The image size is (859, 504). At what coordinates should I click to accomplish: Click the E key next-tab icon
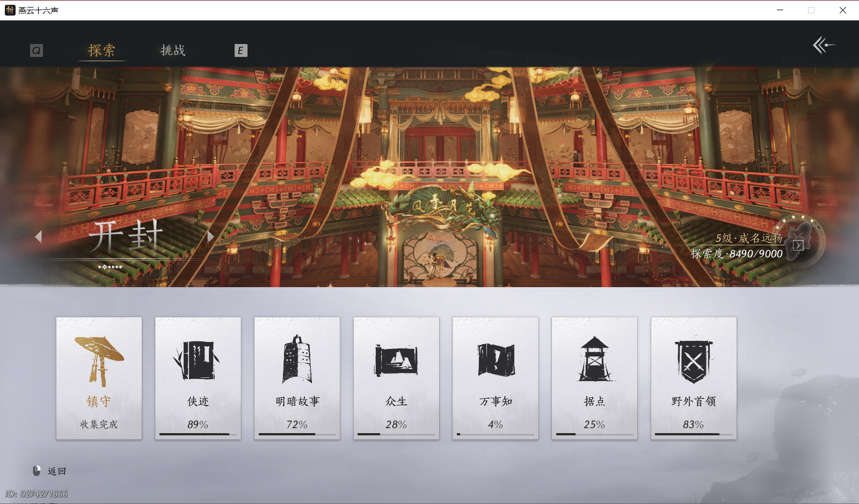point(241,50)
